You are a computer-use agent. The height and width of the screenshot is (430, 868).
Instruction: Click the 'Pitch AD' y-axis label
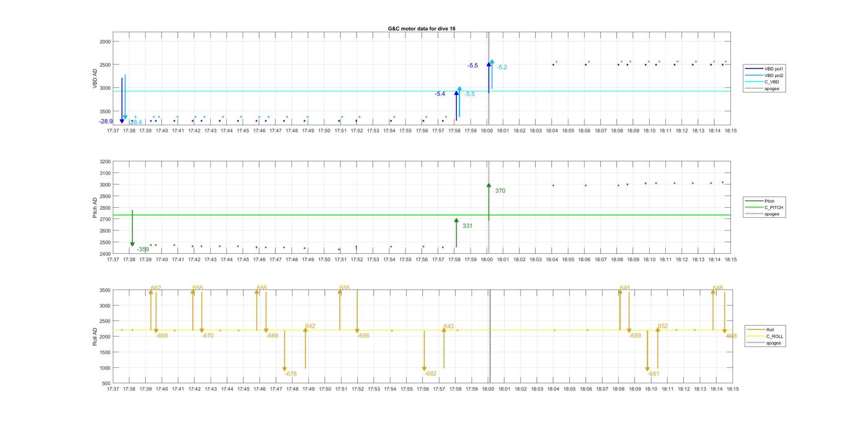95,207
